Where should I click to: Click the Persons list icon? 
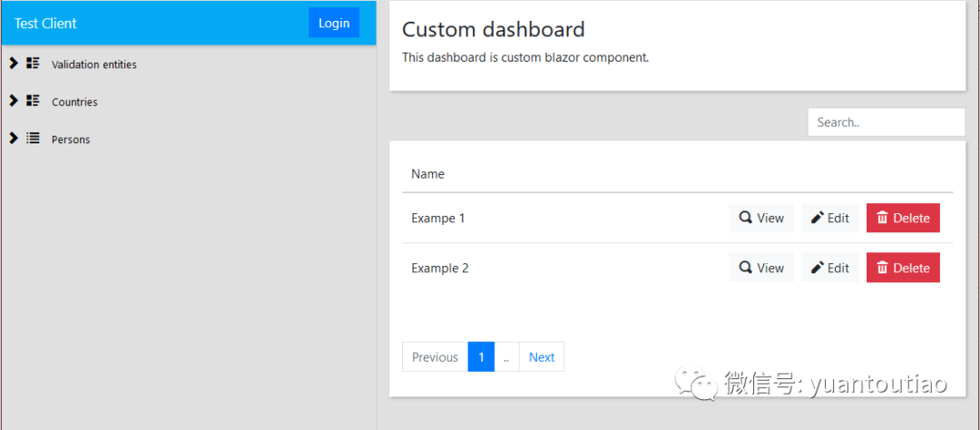click(x=34, y=138)
